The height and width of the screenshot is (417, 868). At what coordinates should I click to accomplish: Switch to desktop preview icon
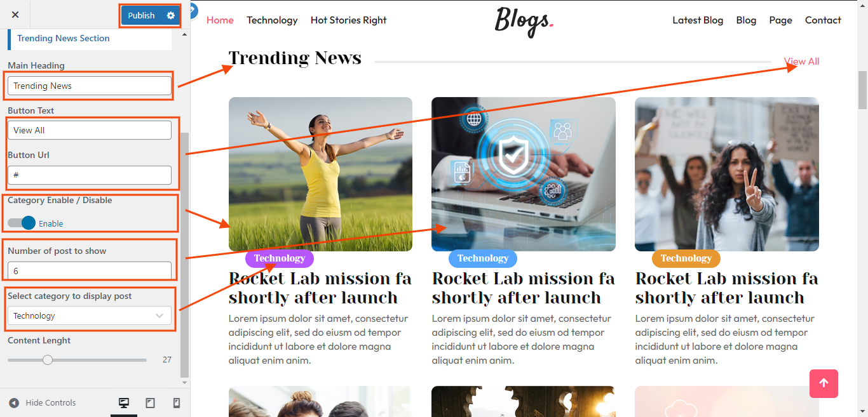click(x=124, y=403)
